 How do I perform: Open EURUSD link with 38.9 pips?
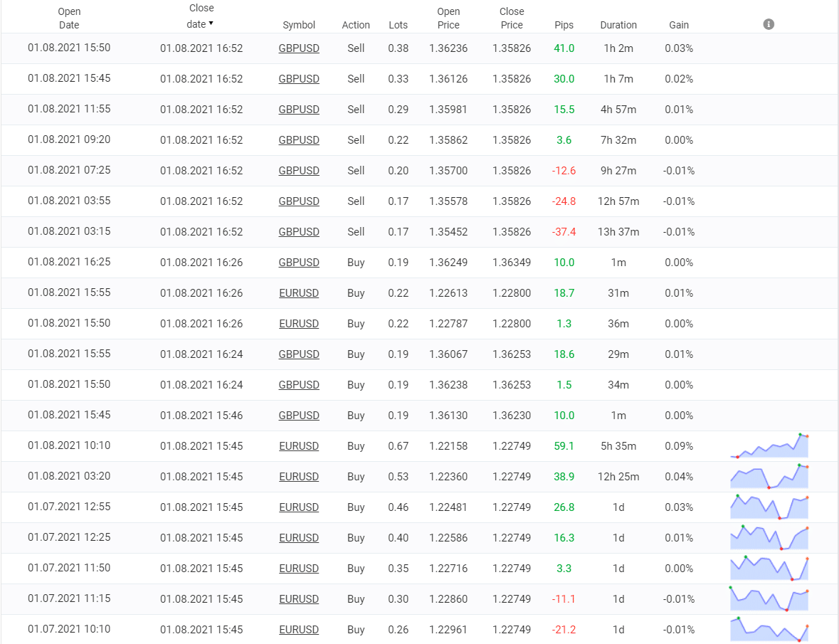click(299, 477)
